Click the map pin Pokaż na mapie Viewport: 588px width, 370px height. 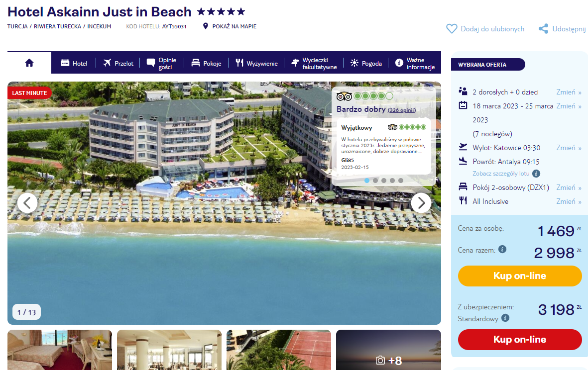[205, 26]
